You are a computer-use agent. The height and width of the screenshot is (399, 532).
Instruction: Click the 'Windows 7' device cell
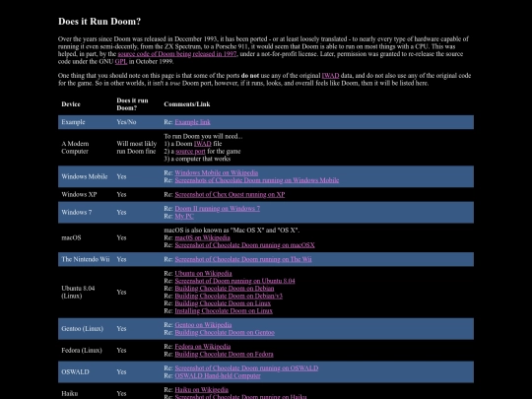pyautogui.click(x=76, y=213)
